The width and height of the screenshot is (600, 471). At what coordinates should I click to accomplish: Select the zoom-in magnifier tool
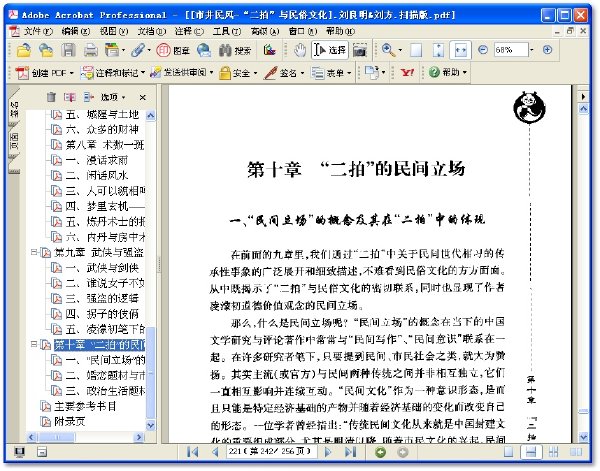tap(388, 50)
